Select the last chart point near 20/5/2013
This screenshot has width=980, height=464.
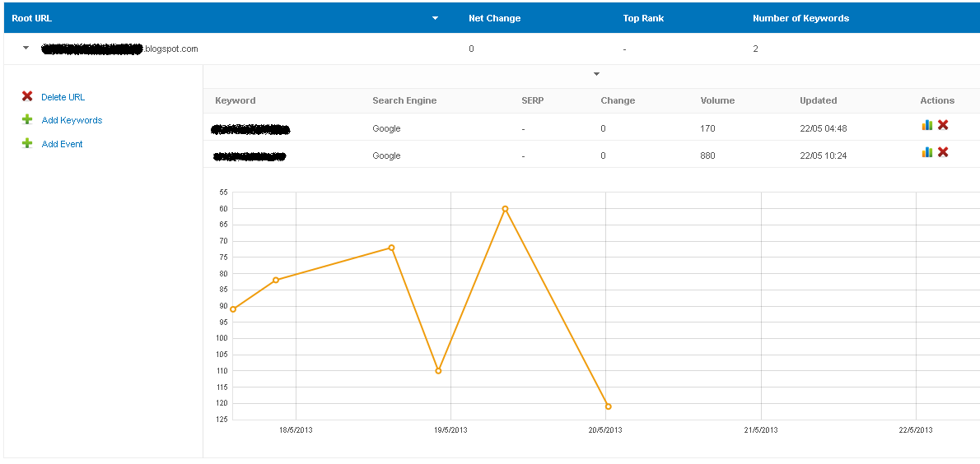coord(608,406)
